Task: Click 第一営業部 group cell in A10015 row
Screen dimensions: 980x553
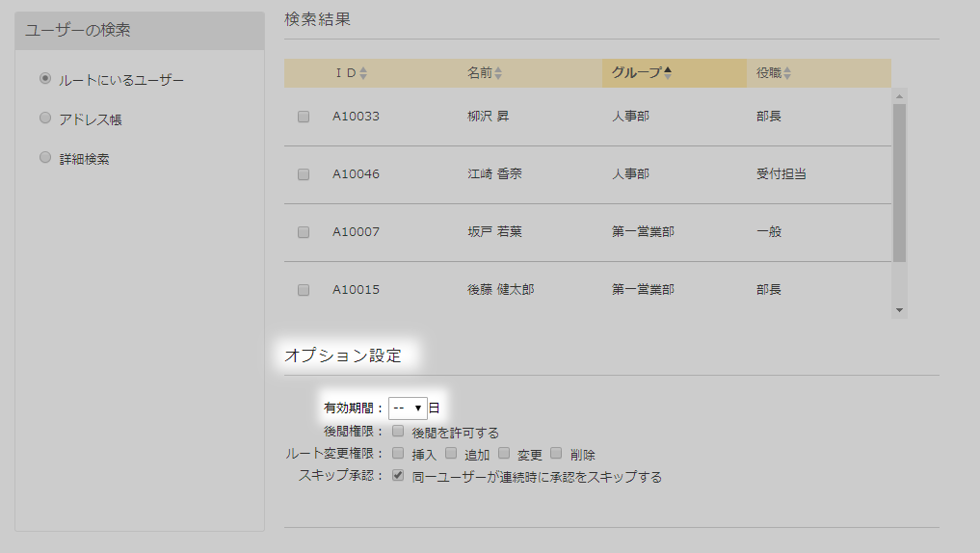Action: pos(643,289)
